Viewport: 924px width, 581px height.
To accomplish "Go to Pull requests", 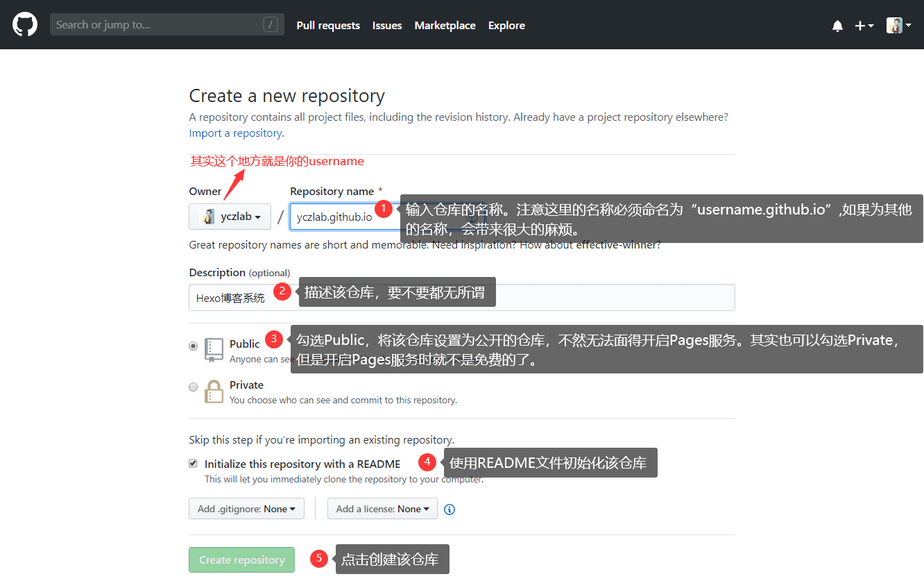I will 328,25.
